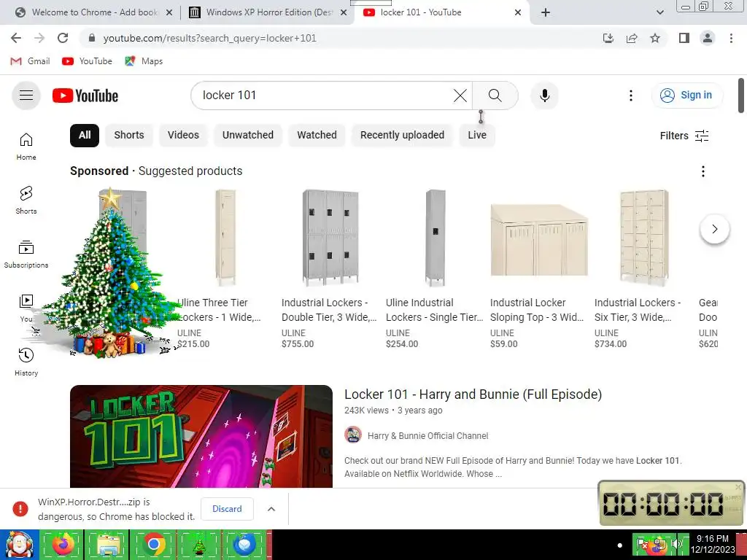Show next suggested products with arrow
This screenshot has width=747, height=560.
[715, 229]
